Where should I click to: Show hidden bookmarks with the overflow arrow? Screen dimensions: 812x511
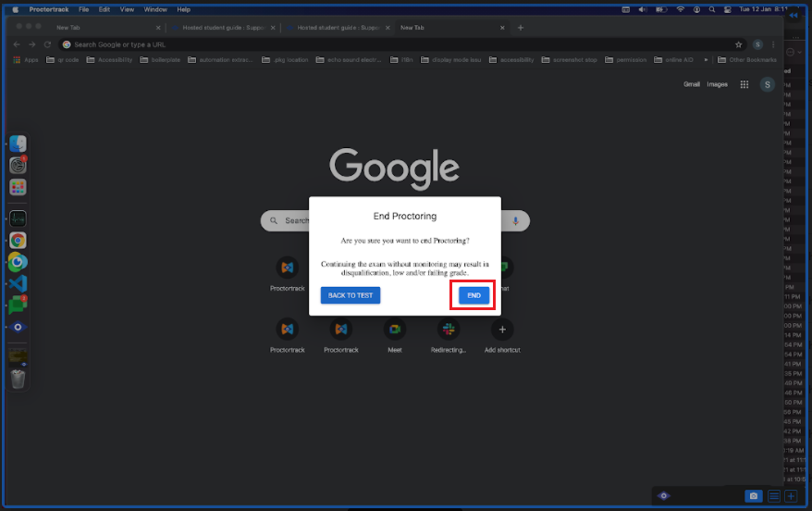click(x=706, y=60)
